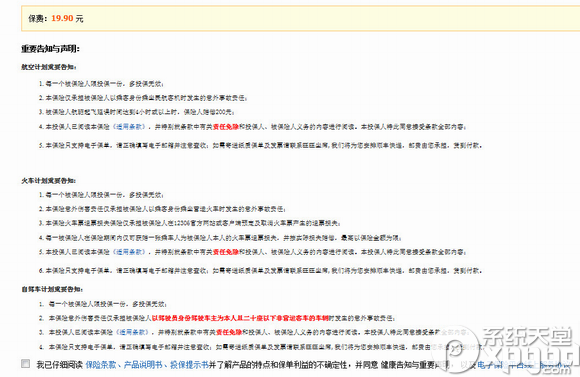The image size is (580, 377).
Task: Open 适用条款 link in the 自驾车计划 section
Action: pyautogui.click(x=133, y=332)
